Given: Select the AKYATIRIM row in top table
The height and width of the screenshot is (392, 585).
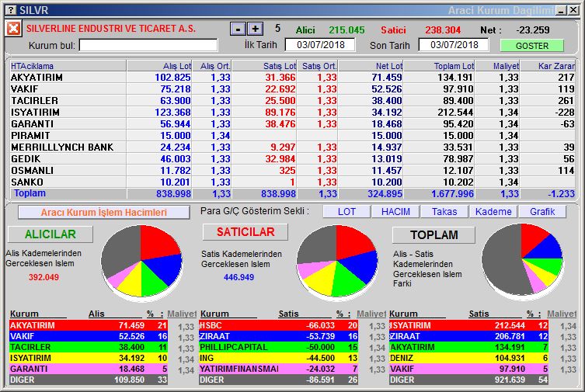Looking at the screenshot, I should click(x=292, y=78).
